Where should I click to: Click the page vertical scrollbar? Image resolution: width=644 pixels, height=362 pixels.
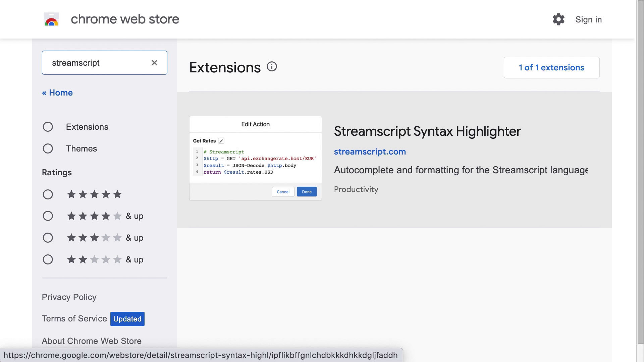[640, 172]
